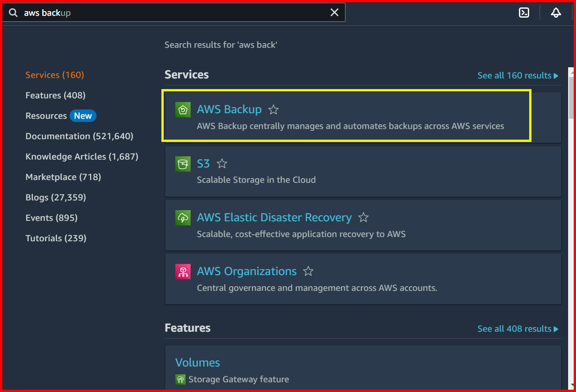Screen dimensions: 576x392
Task: Open the Volumes feature link
Action: point(198,362)
